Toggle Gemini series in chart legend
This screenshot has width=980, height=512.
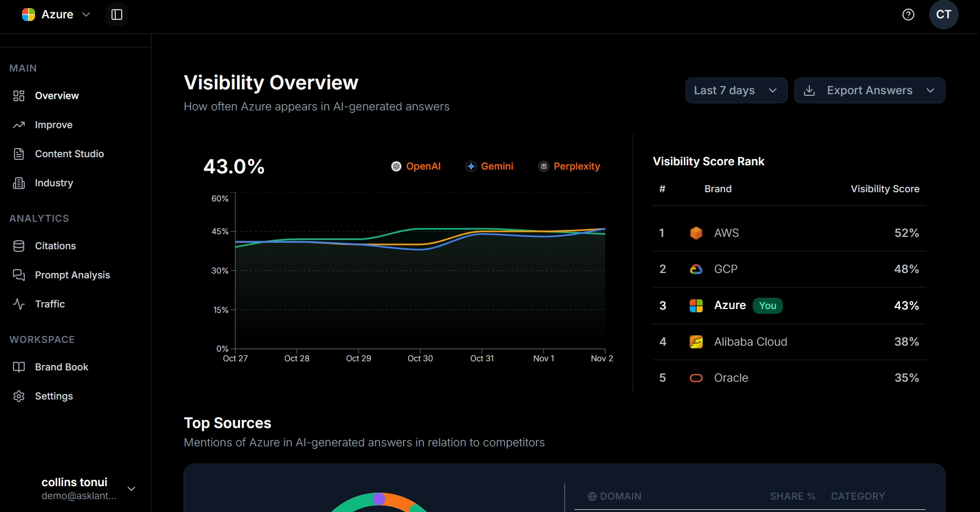[x=489, y=166]
